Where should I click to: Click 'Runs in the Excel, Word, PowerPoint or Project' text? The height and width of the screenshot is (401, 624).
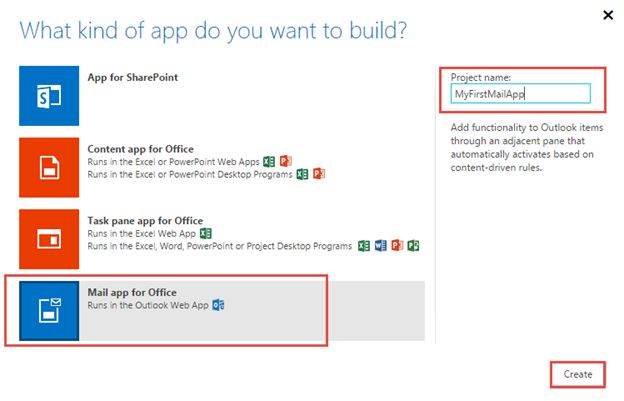220,246
